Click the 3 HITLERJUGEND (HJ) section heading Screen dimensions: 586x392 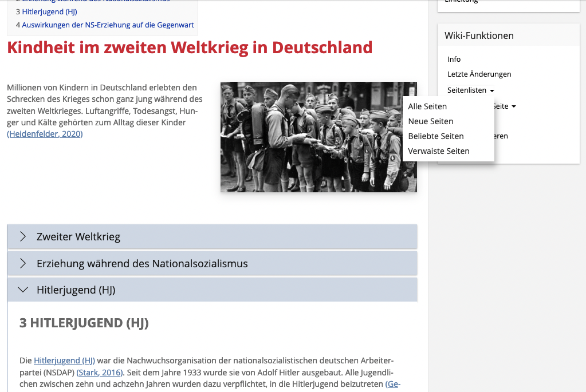pos(84,323)
